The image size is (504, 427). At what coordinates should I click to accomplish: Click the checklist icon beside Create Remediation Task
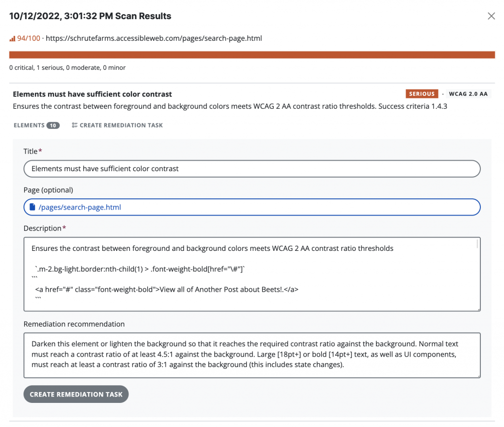[75, 125]
